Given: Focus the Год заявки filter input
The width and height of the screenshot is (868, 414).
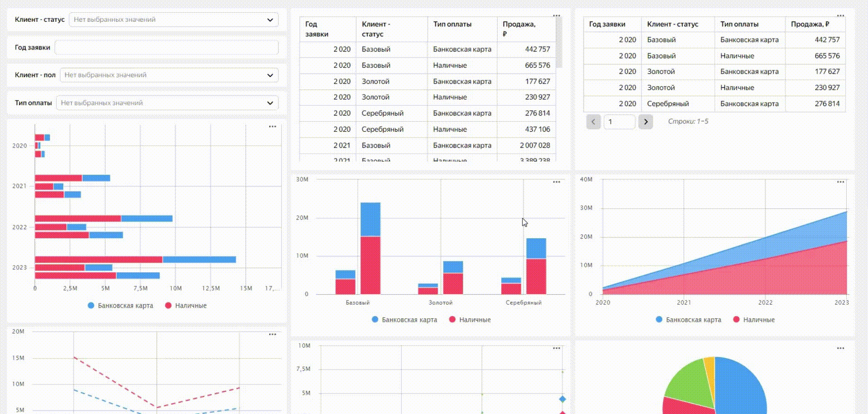Looking at the screenshot, I should [x=166, y=48].
